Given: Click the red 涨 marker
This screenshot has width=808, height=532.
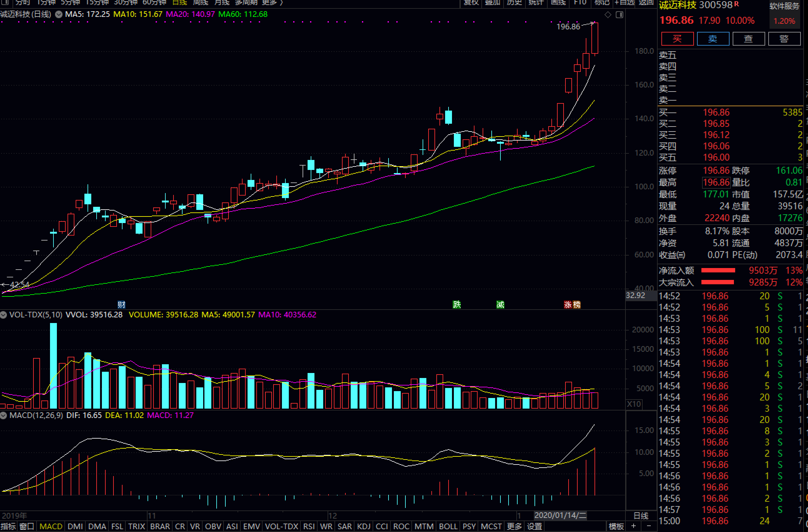Looking at the screenshot, I should click(x=568, y=304).
